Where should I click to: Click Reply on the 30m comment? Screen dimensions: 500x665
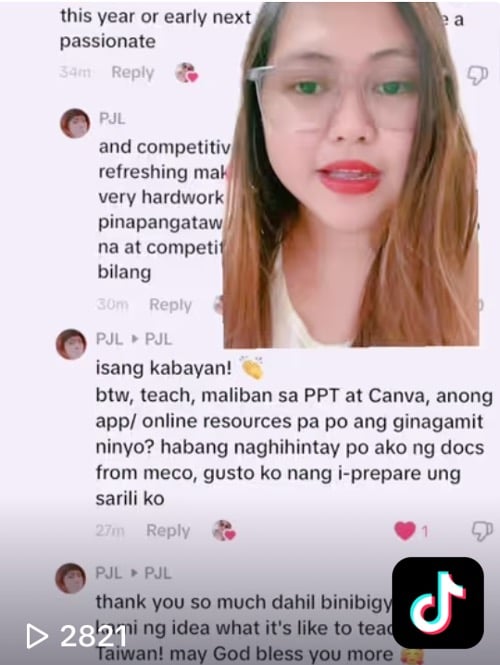coord(170,305)
